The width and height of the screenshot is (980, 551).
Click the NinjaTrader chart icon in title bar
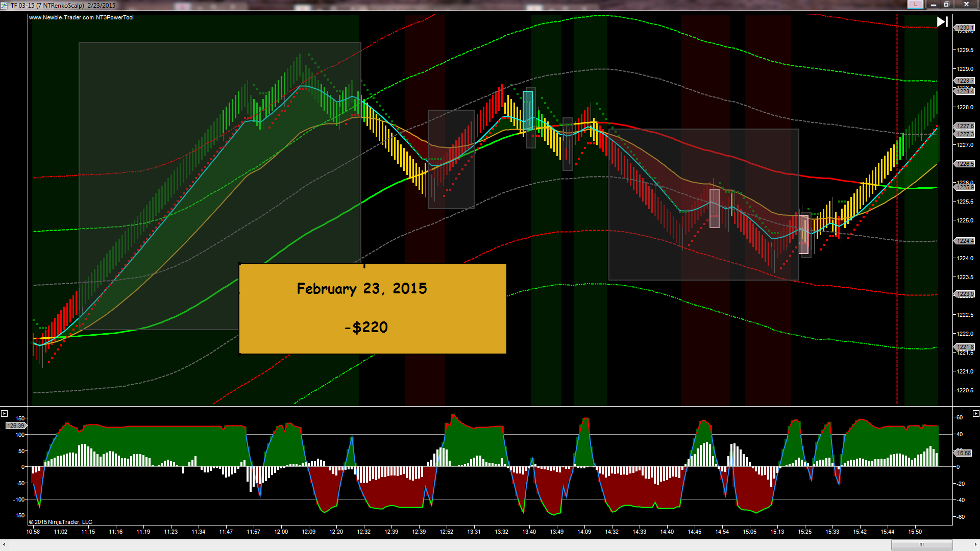[x=4, y=5]
